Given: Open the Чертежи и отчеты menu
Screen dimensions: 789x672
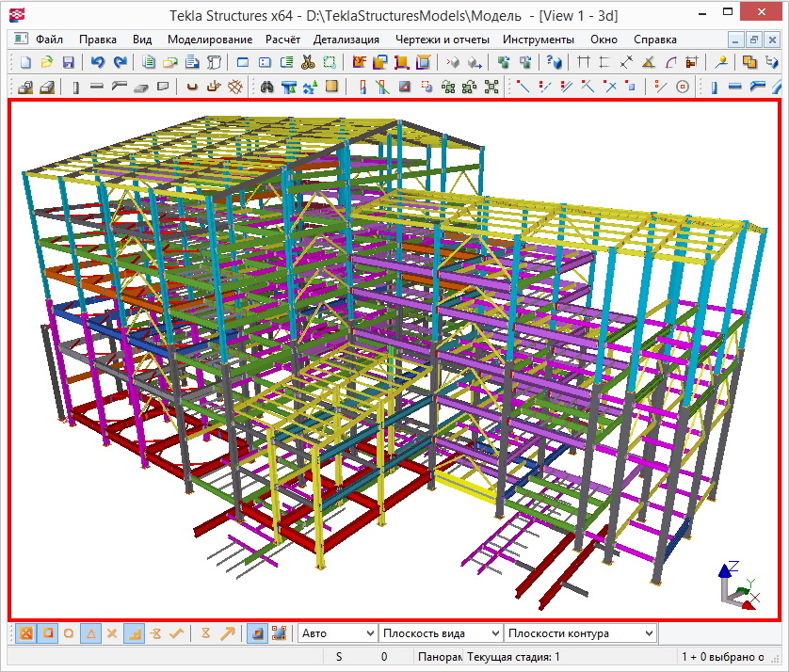Looking at the screenshot, I should tap(442, 40).
